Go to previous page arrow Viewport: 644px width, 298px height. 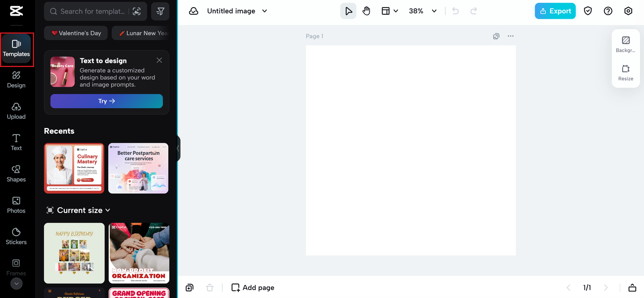[x=568, y=287]
